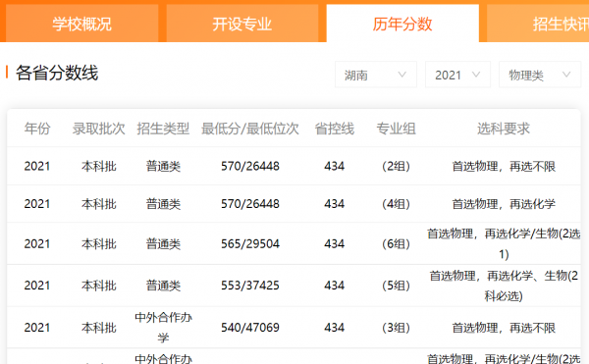Click 普通类 in the 553/37425 row
This screenshot has width=589, height=364.
click(163, 286)
